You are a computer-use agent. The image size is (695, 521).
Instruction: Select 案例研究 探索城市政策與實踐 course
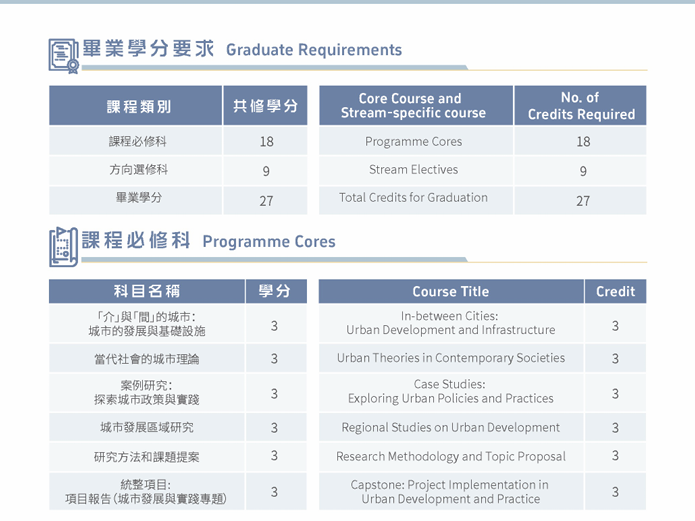[x=147, y=392]
